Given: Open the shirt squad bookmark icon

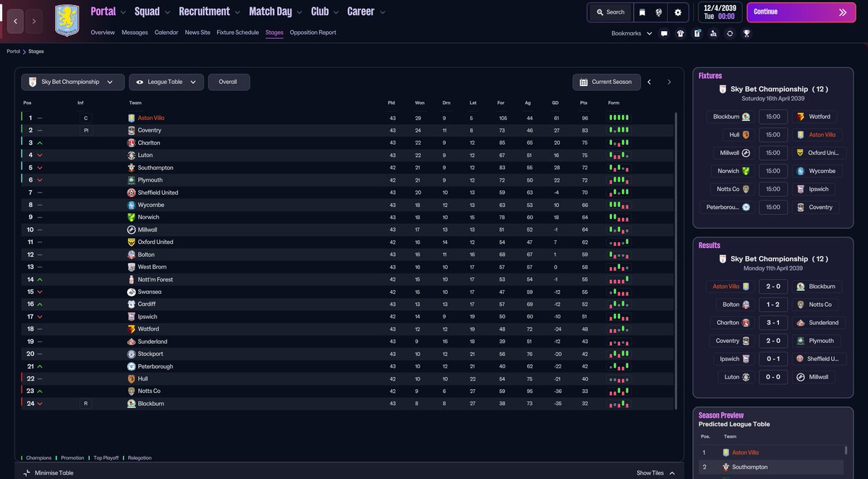Looking at the screenshot, I should 681,33.
